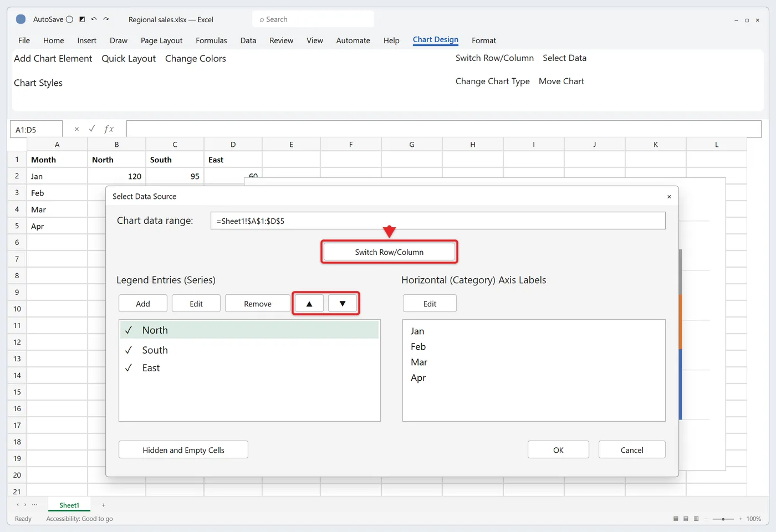Click Edit under Legend Entries (Series)
Viewport: 776px width, 532px height.
[x=196, y=304]
